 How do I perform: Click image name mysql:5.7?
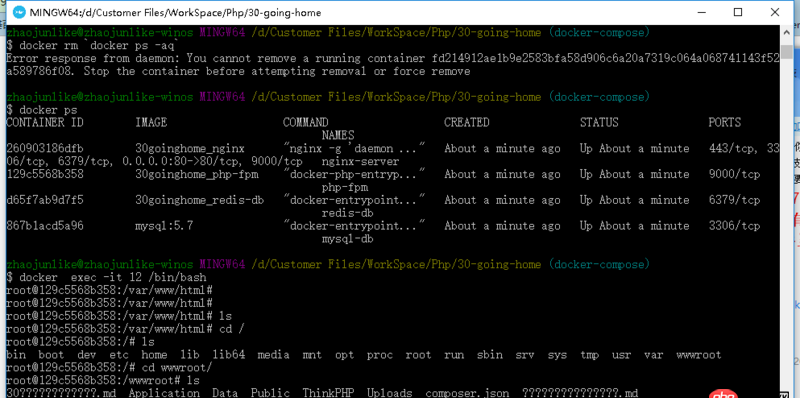point(164,226)
